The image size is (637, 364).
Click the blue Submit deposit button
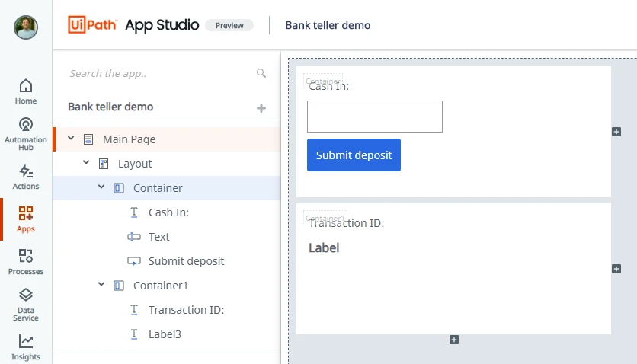coord(354,155)
